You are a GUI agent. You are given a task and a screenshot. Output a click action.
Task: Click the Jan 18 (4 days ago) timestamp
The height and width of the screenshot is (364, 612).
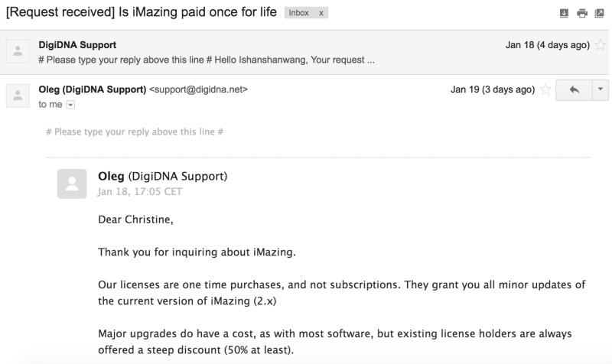[x=548, y=45]
